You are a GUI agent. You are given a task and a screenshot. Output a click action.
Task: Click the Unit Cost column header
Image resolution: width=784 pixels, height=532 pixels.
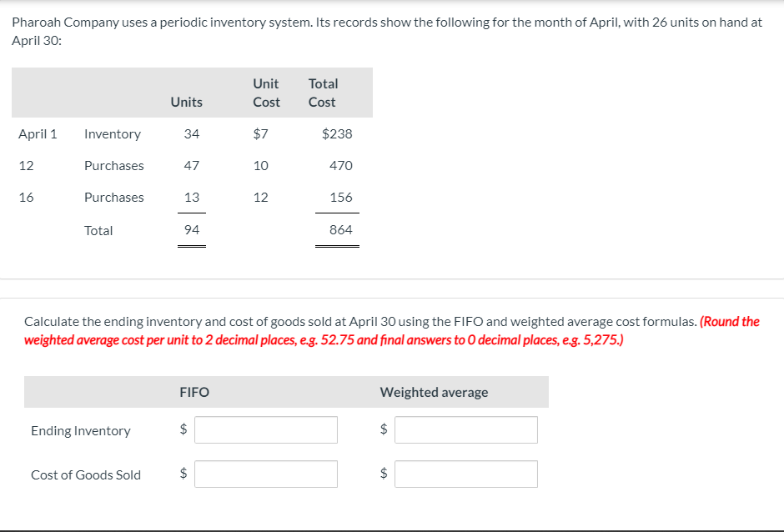coord(266,93)
